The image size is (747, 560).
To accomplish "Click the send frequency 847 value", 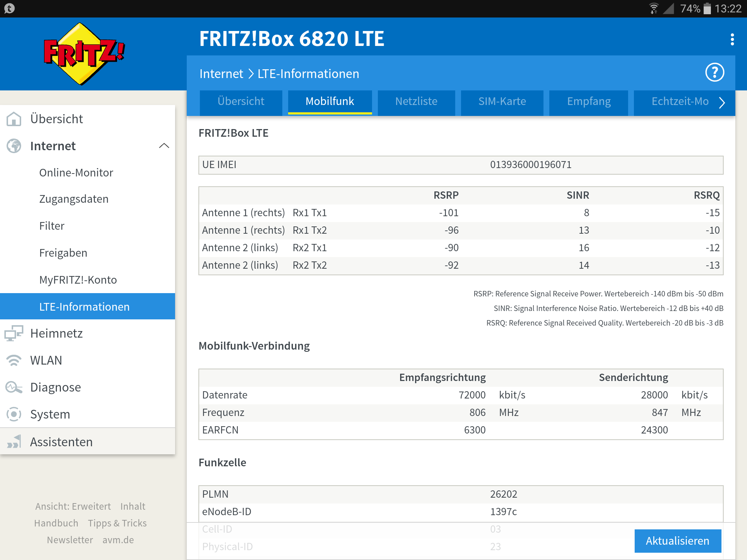I will tap(660, 413).
